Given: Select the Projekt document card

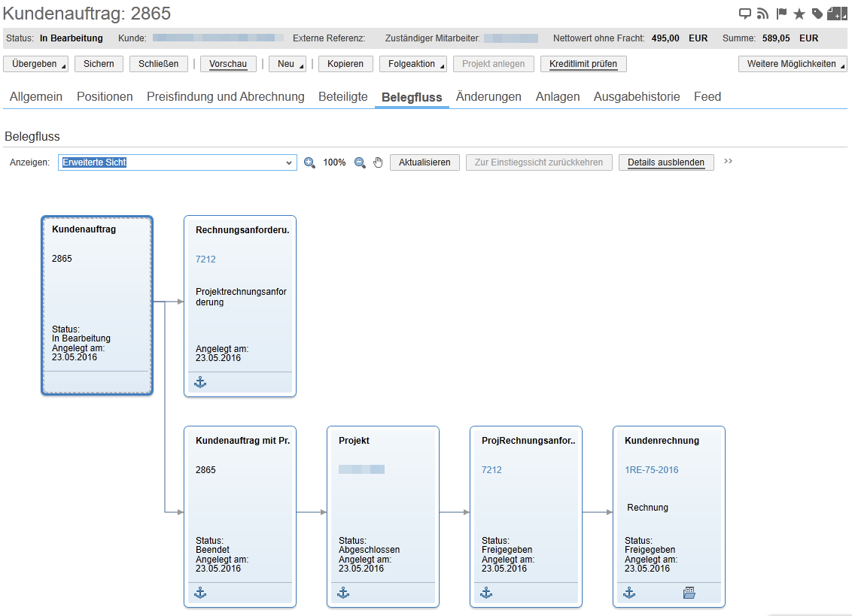Looking at the screenshot, I should tap(383, 517).
